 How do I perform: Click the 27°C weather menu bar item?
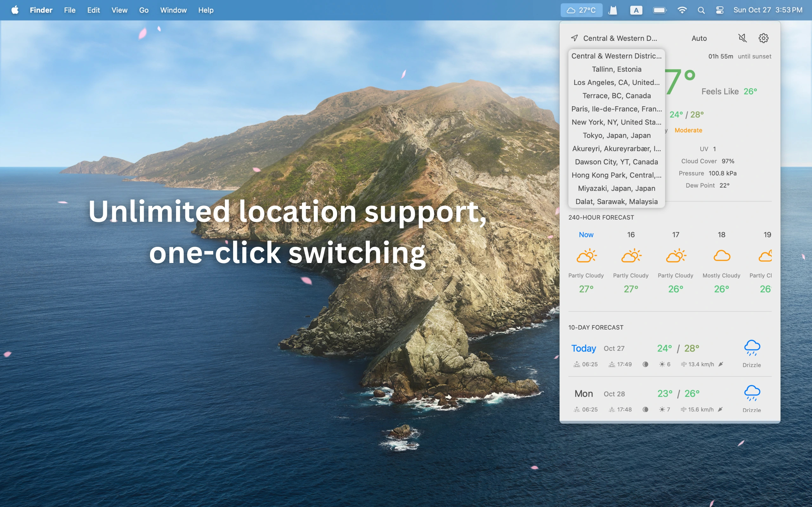pyautogui.click(x=581, y=10)
